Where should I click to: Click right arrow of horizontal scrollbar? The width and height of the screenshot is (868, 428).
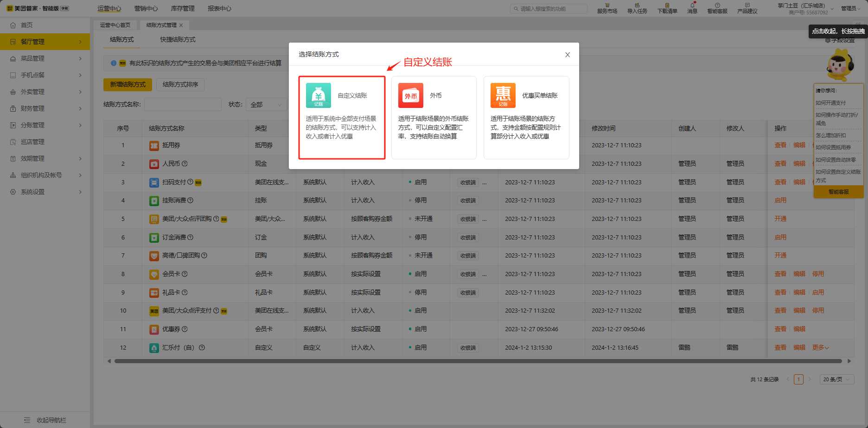pos(849,361)
